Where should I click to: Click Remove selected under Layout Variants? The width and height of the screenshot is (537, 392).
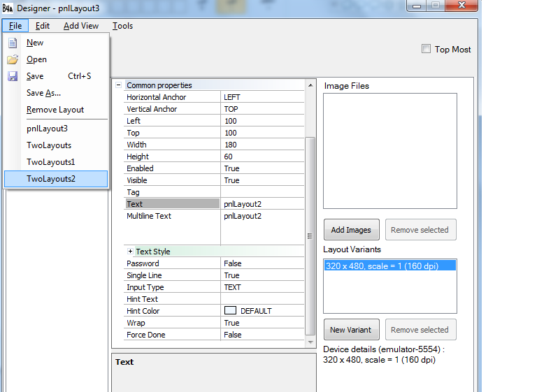[420, 330]
